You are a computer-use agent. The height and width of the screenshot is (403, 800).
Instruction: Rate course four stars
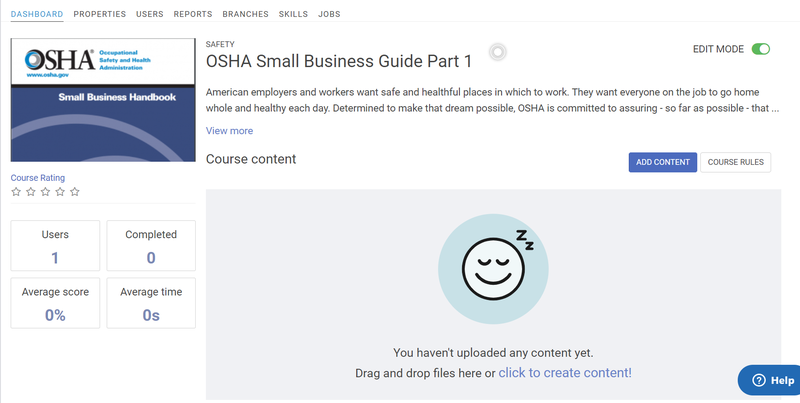60,192
